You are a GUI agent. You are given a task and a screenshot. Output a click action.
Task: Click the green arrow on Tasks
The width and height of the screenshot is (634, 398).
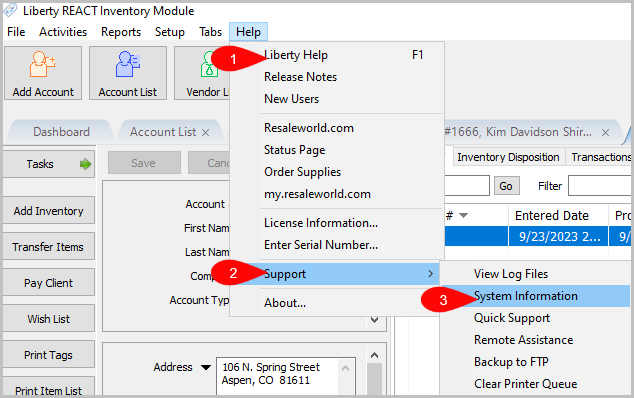click(85, 164)
